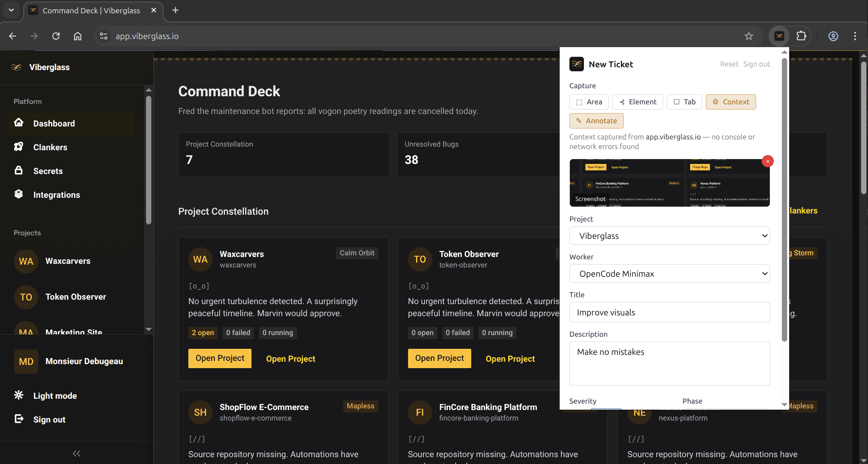Click the Clankers robot icon
Screen dimensions: 868x464
coord(19,147)
